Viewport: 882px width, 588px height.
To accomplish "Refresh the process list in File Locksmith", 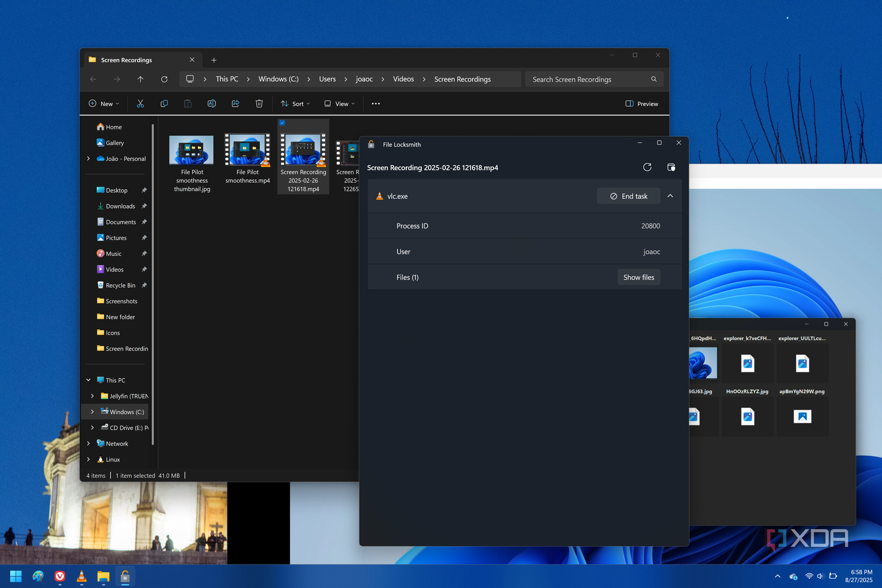I will [x=647, y=167].
